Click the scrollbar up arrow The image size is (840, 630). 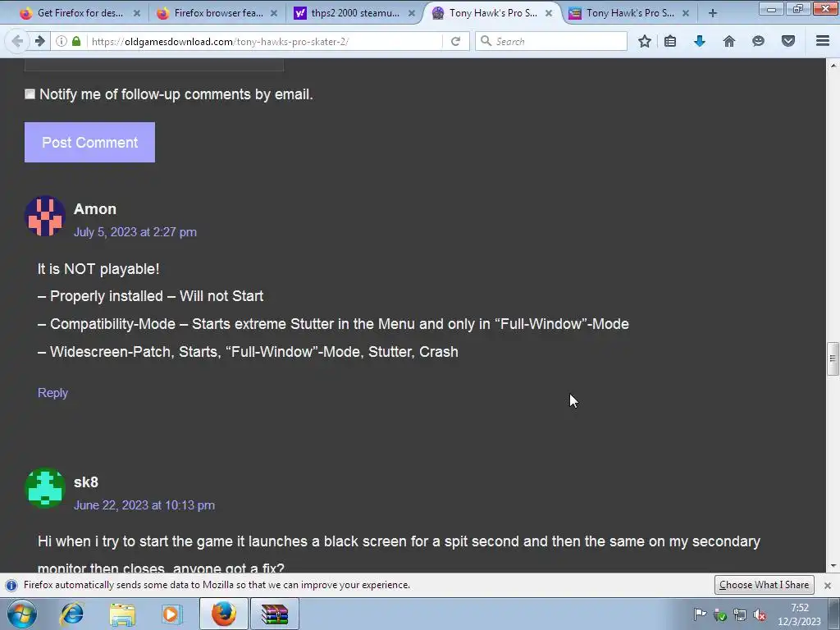tap(833, 66)
